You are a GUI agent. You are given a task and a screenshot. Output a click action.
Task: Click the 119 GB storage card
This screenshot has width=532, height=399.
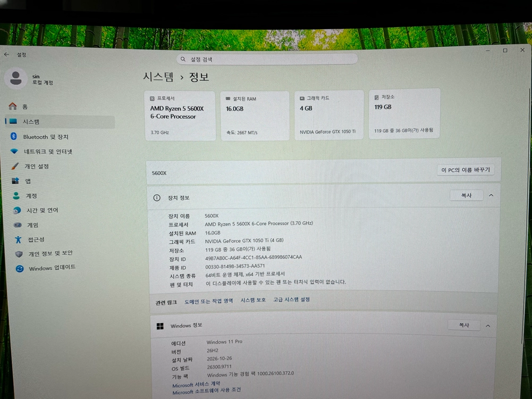pyautogui.click(x=404, y=113)
